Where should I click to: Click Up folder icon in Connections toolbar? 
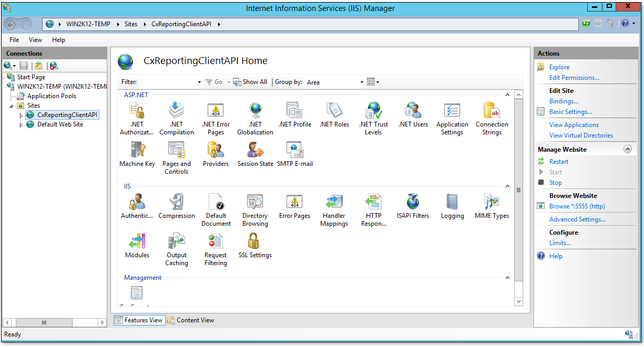click(38, 66)
